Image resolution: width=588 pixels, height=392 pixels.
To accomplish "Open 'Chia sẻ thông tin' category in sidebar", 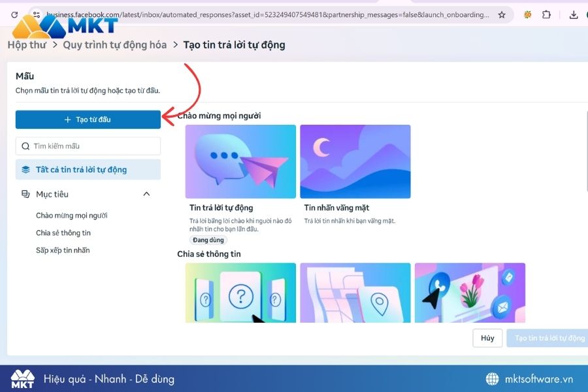I will point(63,233).
